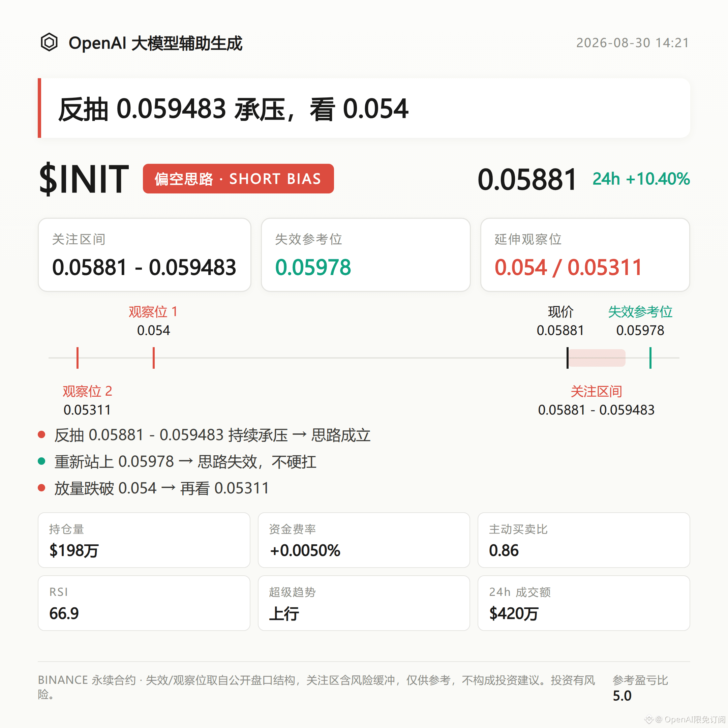Click the green 0.05978 value in 失效参考位 card
728x728 pixels.
pyautogui.click(x=313, y=267)
